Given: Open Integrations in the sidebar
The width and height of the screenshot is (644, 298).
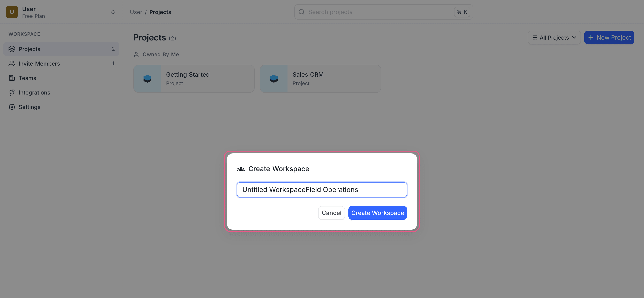Looking at the screenshot, I should pyautogui.click(x=61, y=92).
